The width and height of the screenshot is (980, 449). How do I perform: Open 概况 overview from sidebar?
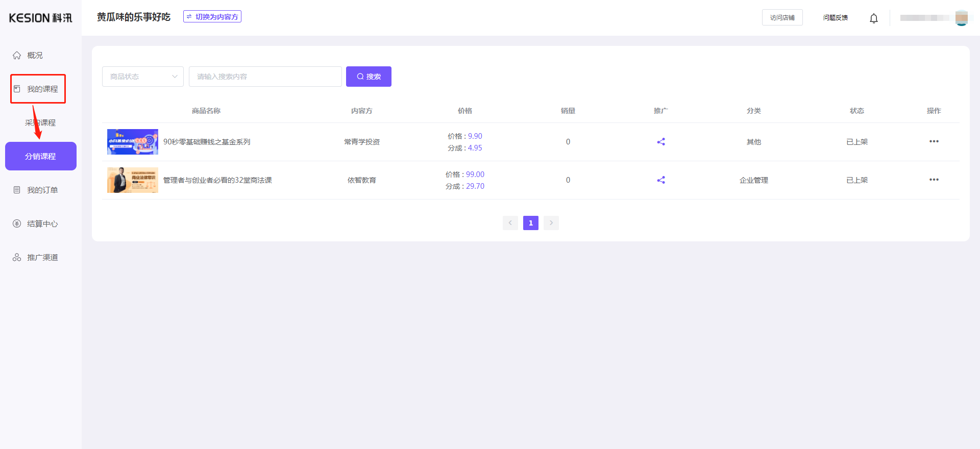click(35, 55)
